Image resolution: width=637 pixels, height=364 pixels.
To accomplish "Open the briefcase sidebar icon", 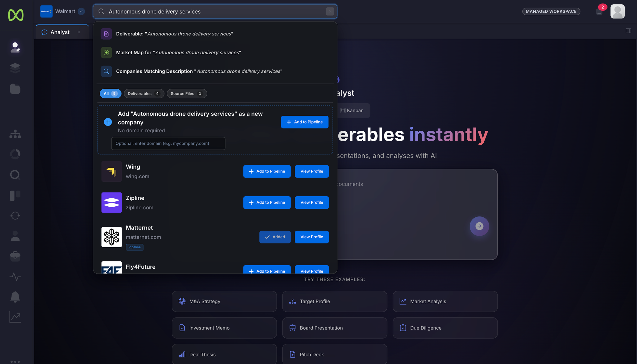I will coord(15,256).
